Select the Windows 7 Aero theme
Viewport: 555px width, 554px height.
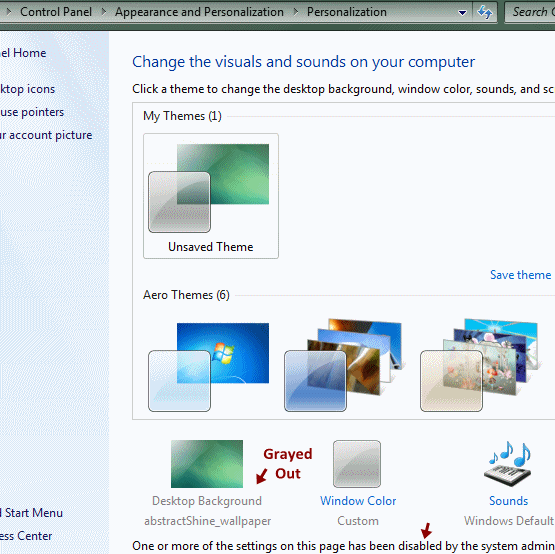point(208,367)
